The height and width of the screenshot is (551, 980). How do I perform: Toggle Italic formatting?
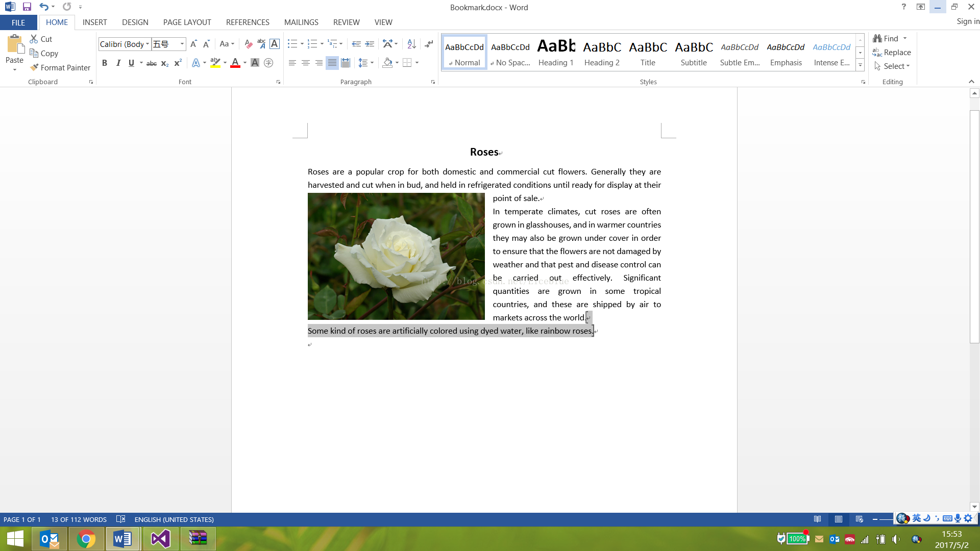tap(118, 63)
